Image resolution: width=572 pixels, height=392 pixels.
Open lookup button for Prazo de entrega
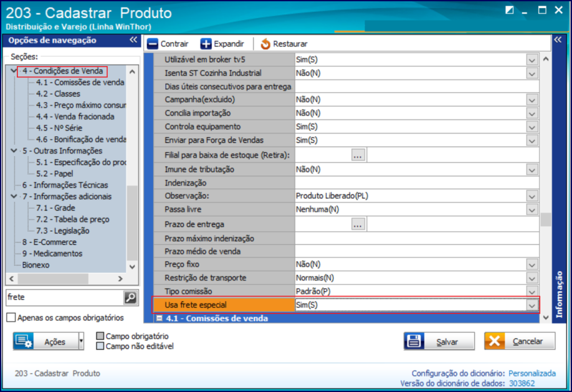pos(358,224)
